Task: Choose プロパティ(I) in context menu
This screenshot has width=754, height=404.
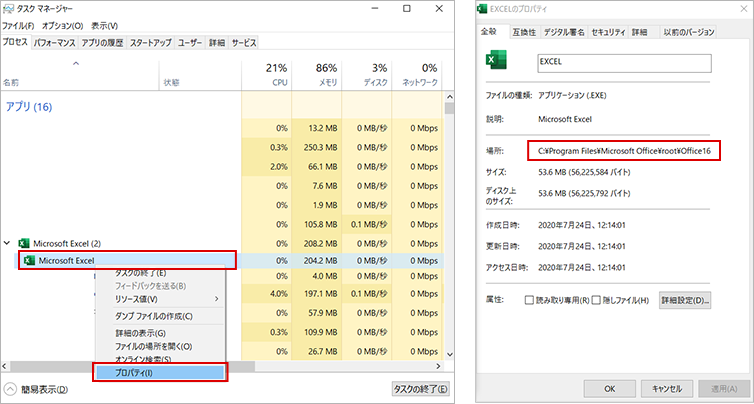Action: (161, 372)
